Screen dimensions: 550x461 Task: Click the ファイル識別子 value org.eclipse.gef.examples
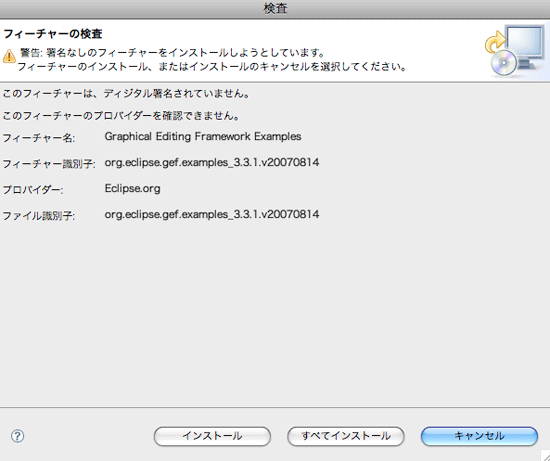point(212,214)
